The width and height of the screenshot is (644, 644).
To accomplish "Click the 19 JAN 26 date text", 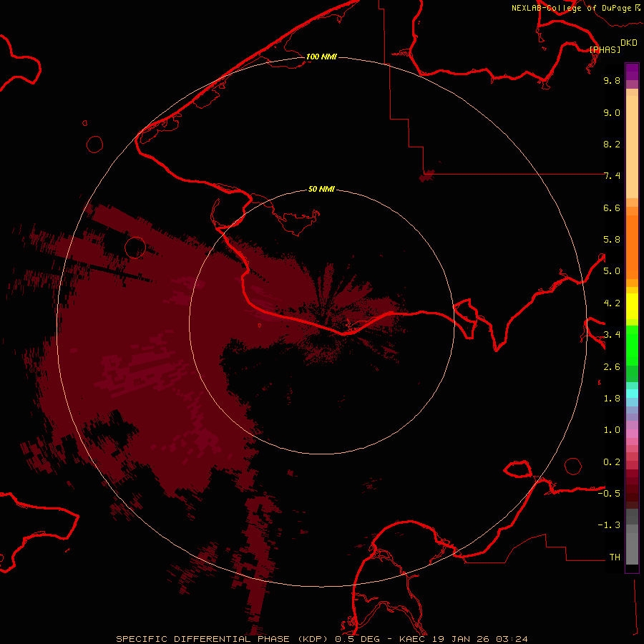I will pos(462,639).
